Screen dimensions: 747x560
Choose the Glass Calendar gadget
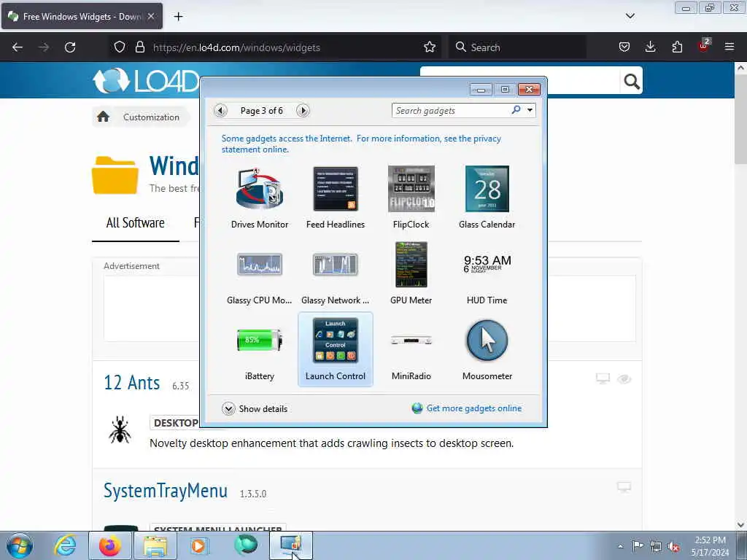point(487,198)
